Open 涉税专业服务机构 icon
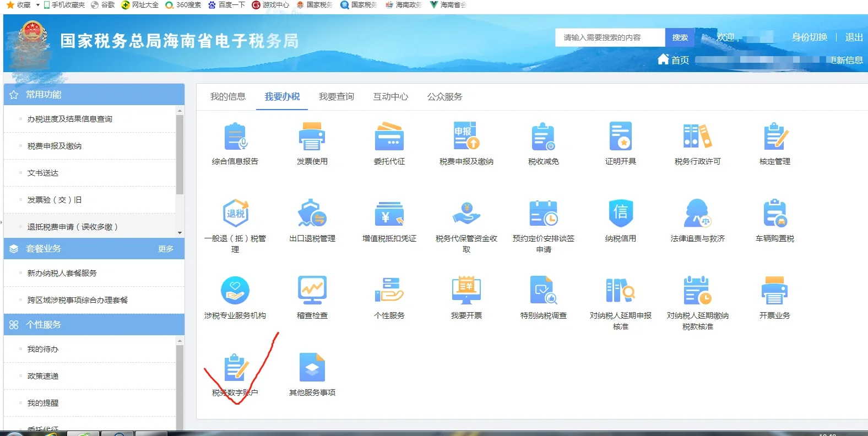 pos(235,290)
